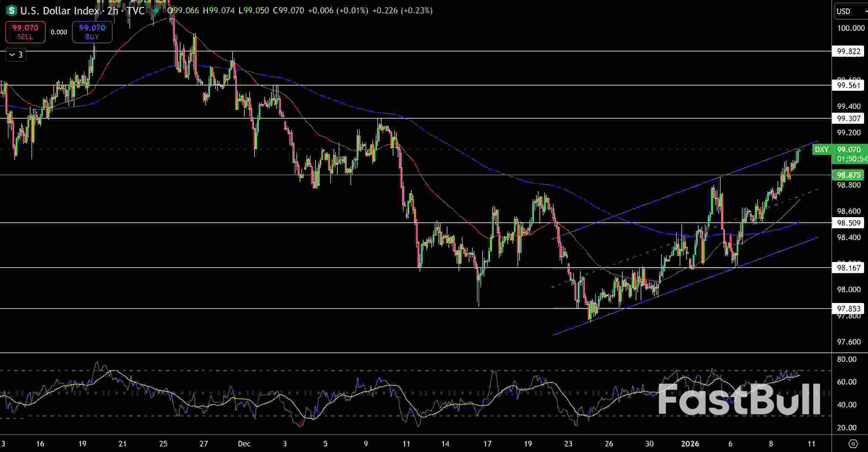Select the 97.853 horizontal line label
Viewport: 868px width, 452px height.
(x=849, y=309)
